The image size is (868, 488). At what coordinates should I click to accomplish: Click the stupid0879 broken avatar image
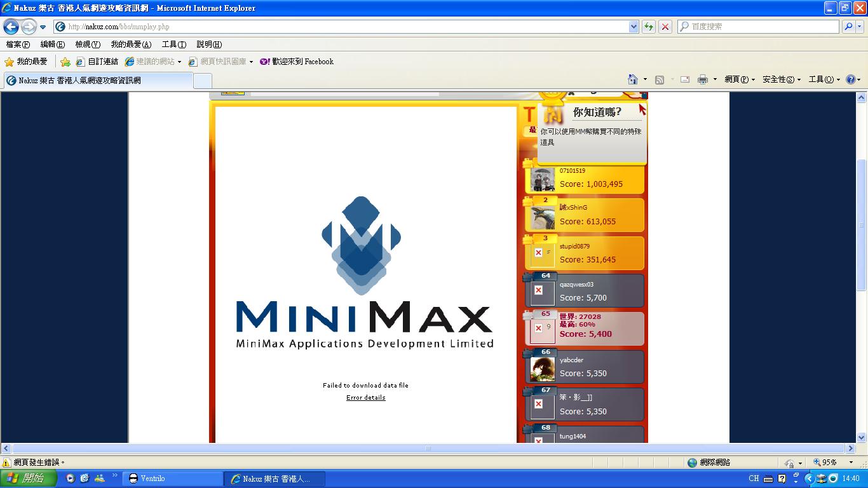point(542,255)
